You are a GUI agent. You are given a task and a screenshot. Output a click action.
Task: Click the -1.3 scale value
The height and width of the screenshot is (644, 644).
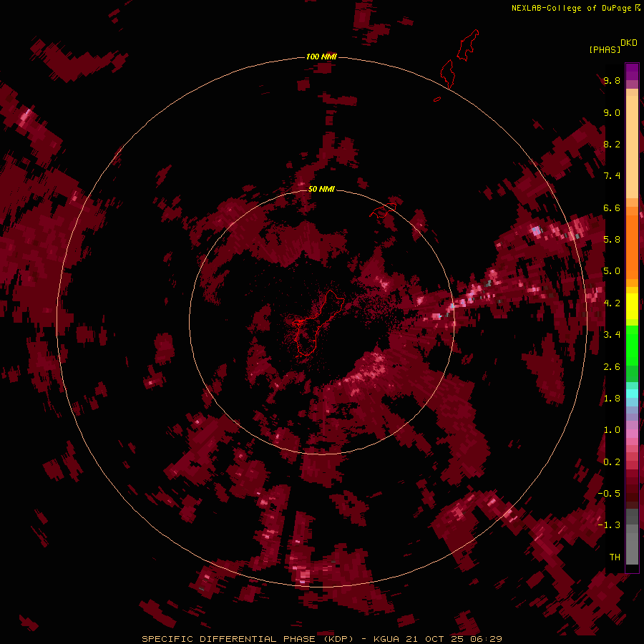[x=609, y=525]
